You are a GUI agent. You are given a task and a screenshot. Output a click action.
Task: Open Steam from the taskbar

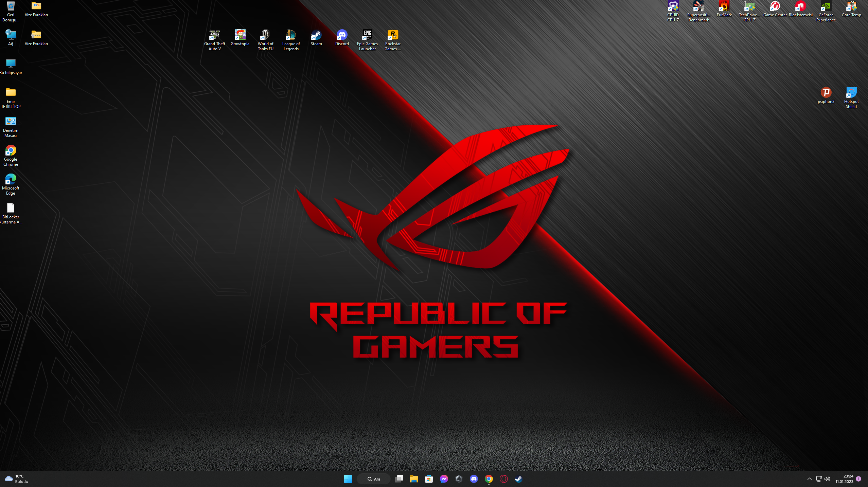518,479
